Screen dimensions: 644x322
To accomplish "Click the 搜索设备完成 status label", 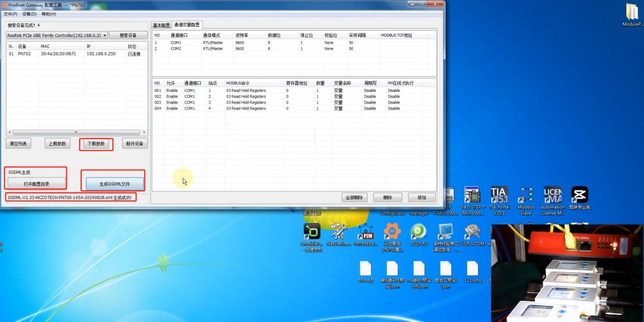I will coord(24,25).
